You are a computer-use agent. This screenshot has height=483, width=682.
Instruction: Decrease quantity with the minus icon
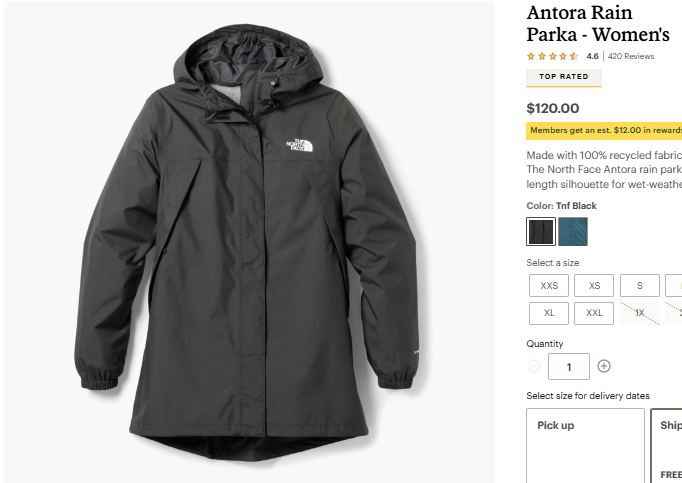[534, 366]
